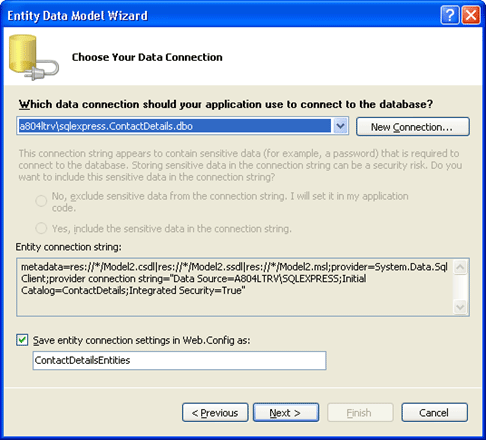Viewport: 486px width, 440px height.
Task: Uncheck Save entity connection settings checkbox
Action: point(22,340)
